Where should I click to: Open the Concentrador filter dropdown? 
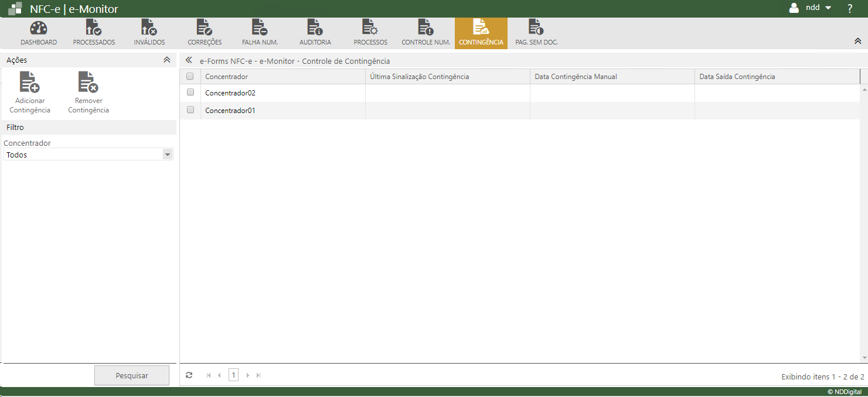click(168, 155)
